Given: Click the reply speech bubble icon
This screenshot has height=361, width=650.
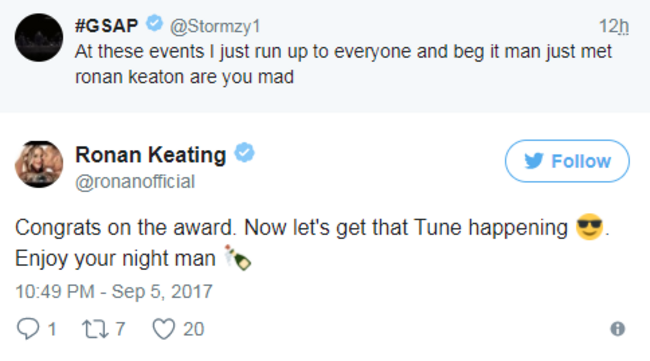Looking at the screenshot, I should click(x=28, y=329).
